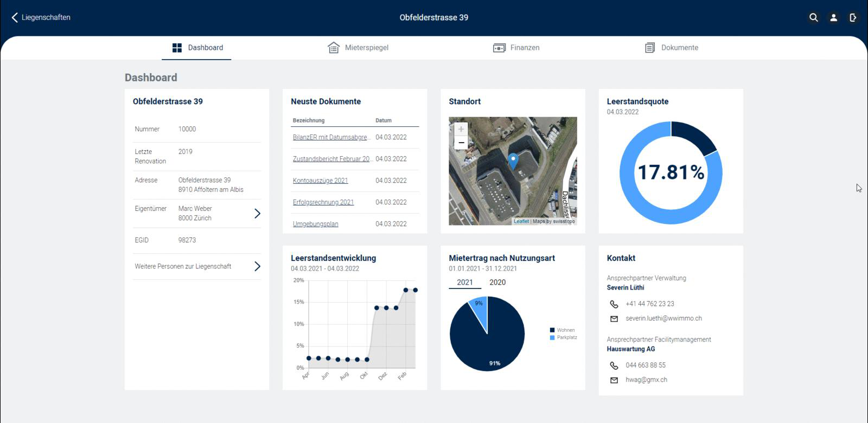The image size is (868, 423).
Task: Click the Parkplatz legend color swatch
Action: [552, 337]
